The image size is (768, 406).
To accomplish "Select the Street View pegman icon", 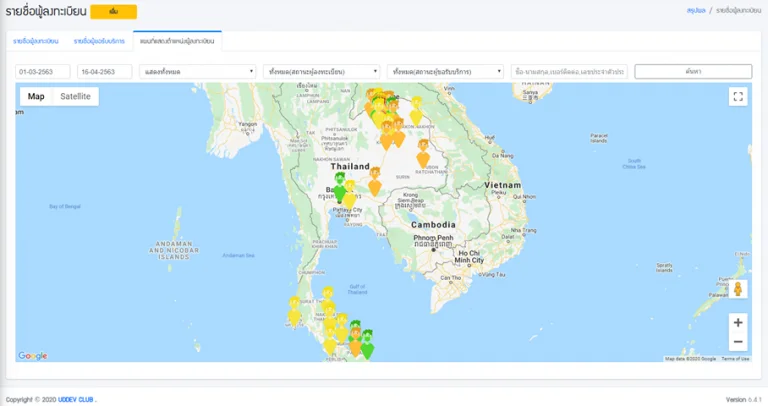I will click(x=738, y=289).
